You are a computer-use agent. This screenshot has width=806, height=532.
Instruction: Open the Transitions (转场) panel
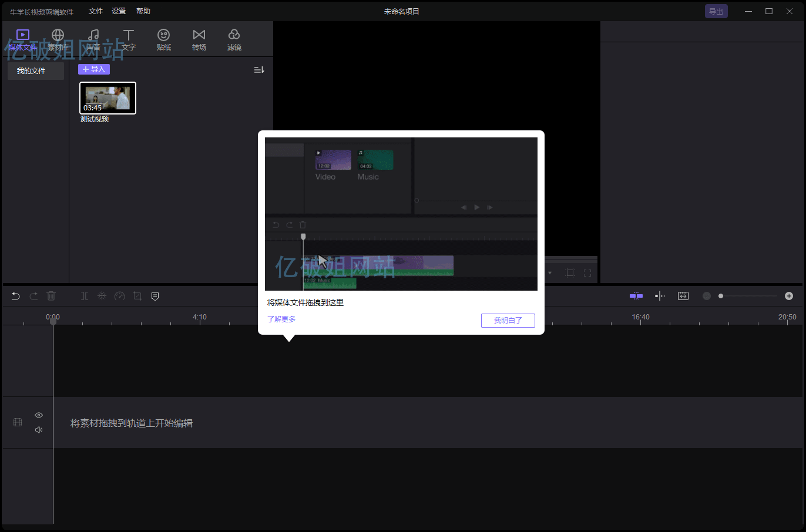coord(199,39)
